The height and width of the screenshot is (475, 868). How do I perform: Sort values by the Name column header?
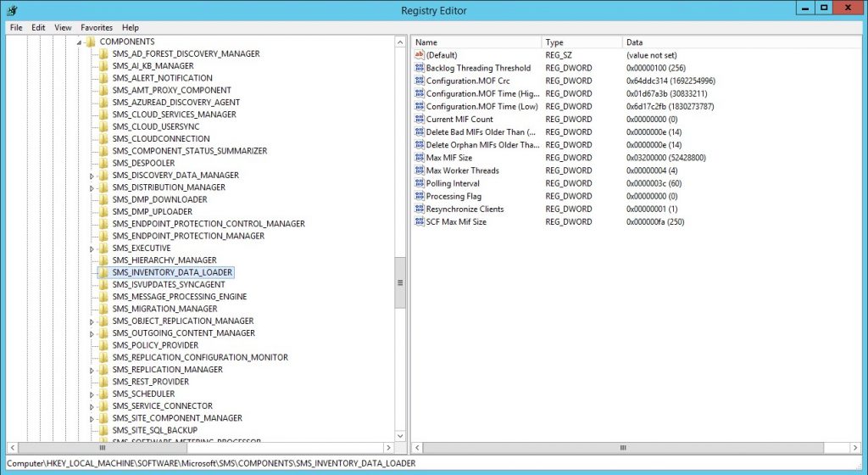(x=475, y=42)
